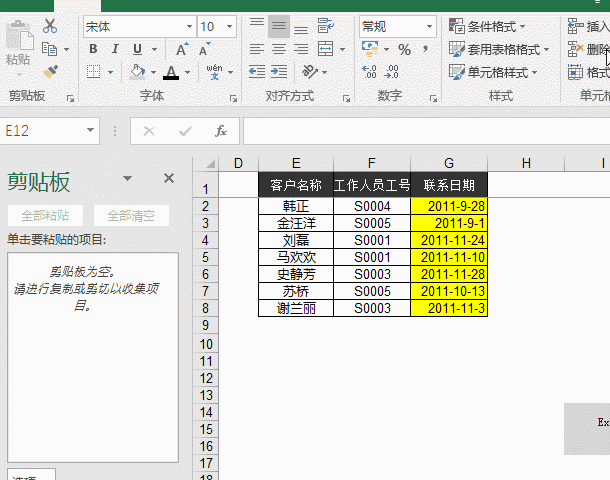The height and width of the screenshot is (480, 610).
Task: Apply comma style
Action: tap(426, 49)
